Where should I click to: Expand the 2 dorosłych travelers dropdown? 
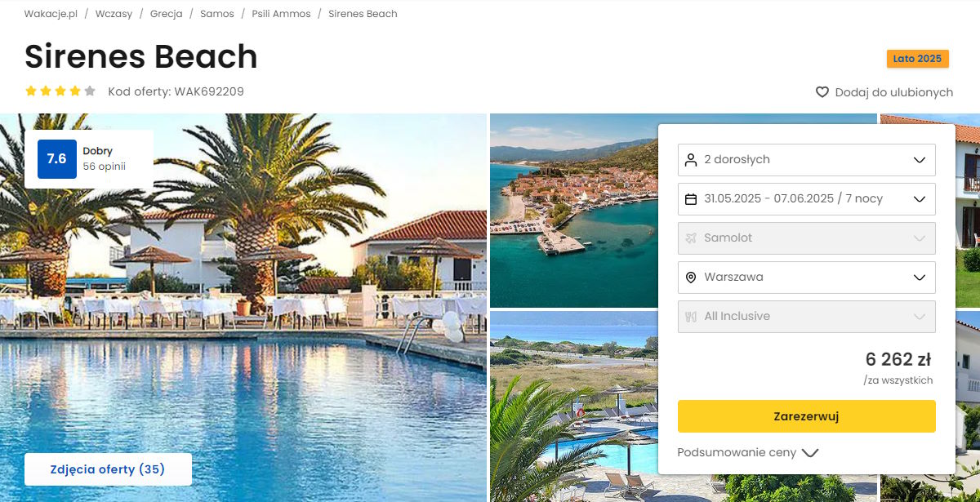[x=807, y=159]
